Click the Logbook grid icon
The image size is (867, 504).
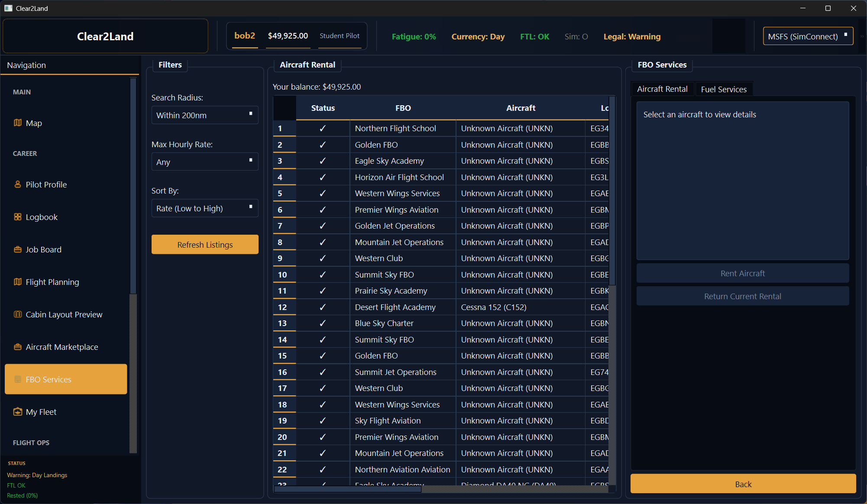pos(17,217)
